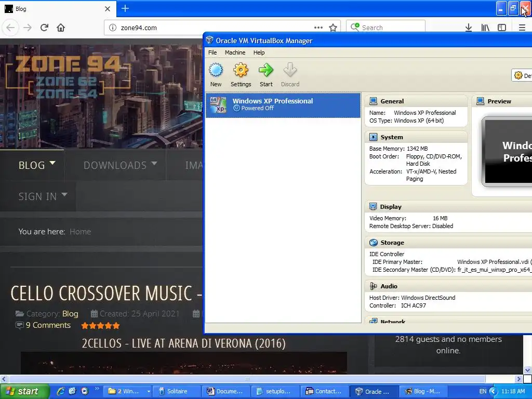The width and height of the screenshot is (532, 399).
Task: Click the System section chip icon
Action: 373,137
